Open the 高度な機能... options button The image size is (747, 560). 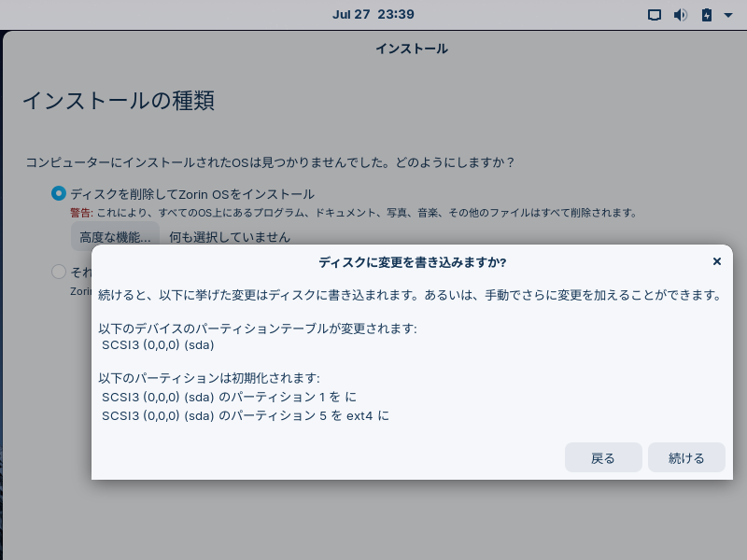[x=115, y=237]
